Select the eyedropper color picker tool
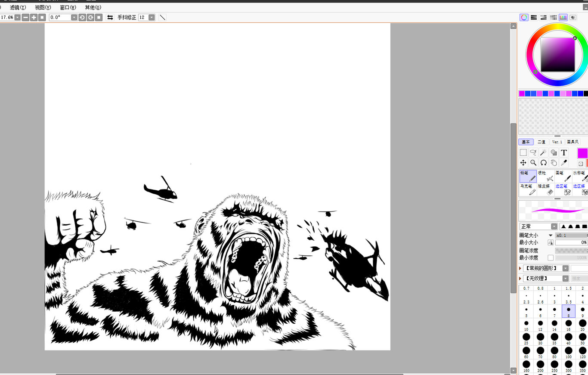Screen dimensions: 588x375 click(564, 163)
